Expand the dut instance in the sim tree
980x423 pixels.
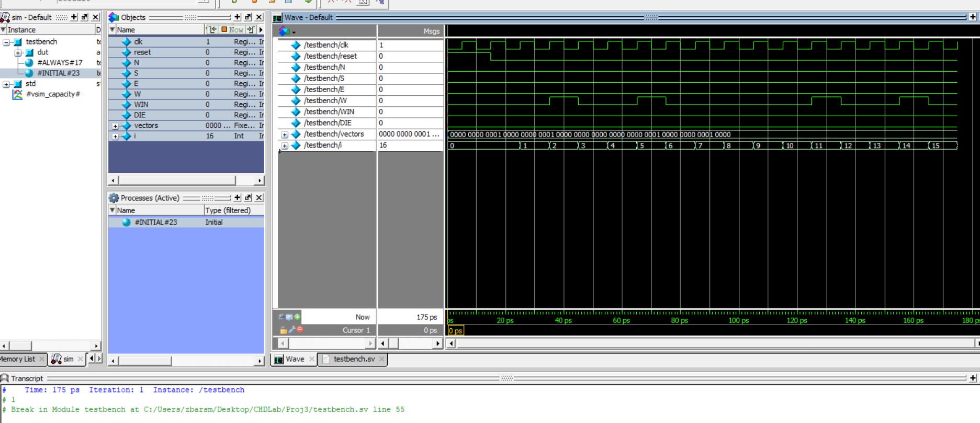point(18,52)
